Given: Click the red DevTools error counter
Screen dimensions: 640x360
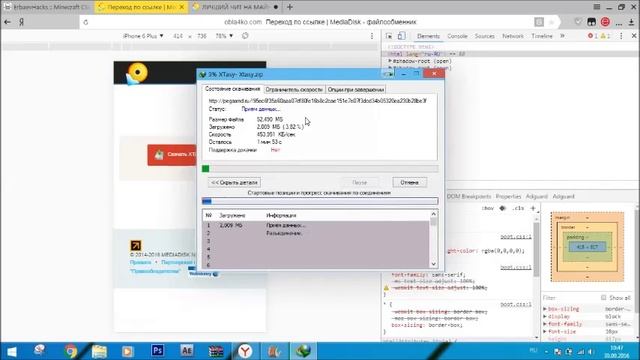Looking at the screenshot, I should 592,36.
